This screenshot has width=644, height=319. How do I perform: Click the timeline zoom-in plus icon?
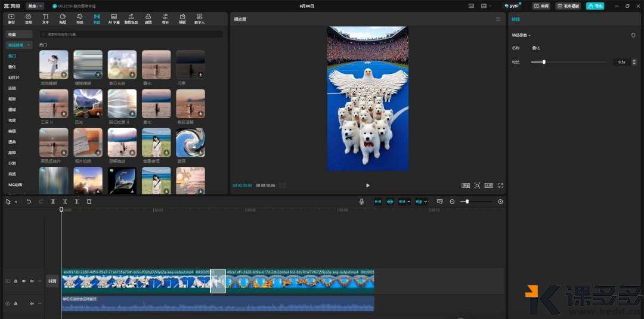[500, 202]
